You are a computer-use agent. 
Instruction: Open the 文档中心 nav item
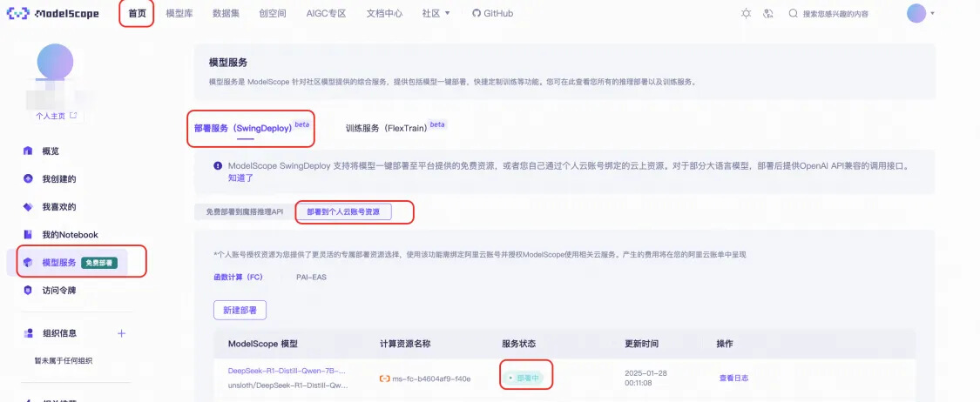click(384, 13)
